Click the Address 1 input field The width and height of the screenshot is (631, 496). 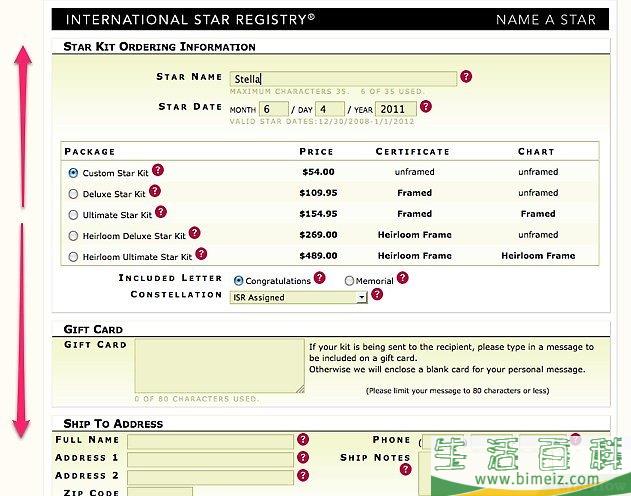pos(210,460)
